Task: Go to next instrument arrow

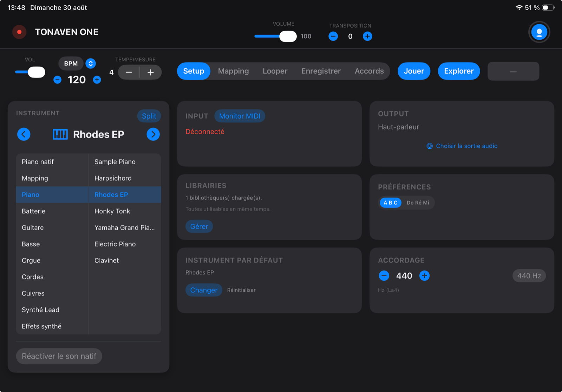Action: (x=153, y=134)
